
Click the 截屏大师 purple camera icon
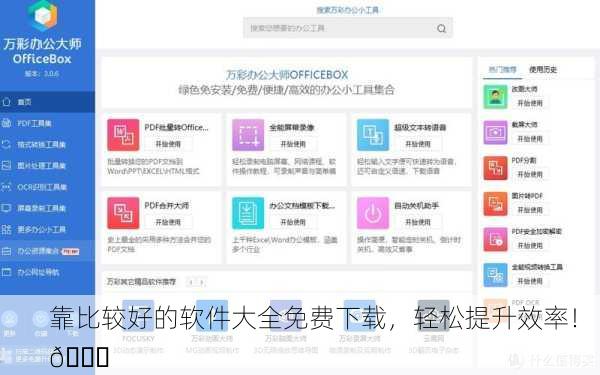(x=495, y=133)
